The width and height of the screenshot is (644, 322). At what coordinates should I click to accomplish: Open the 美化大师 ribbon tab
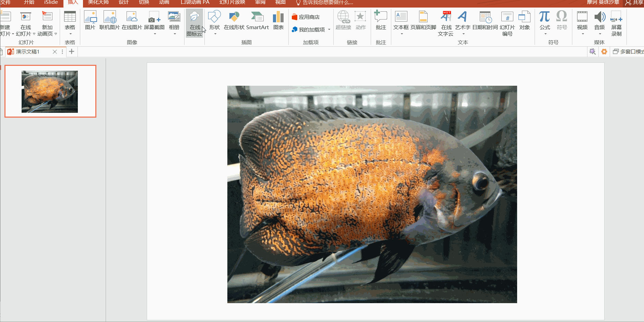pos(98,2)
